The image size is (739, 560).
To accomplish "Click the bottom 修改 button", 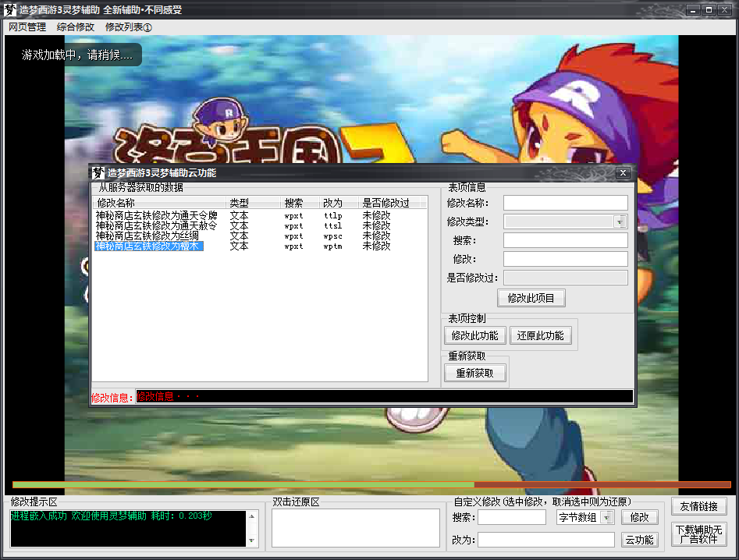I will (x=640, y=517).
